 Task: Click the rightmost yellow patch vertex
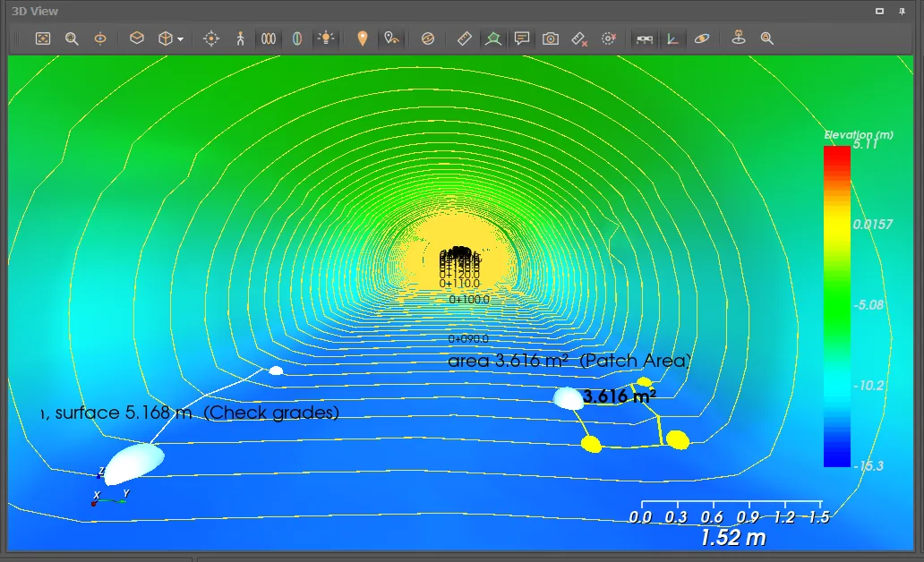(x=678, y=440)
